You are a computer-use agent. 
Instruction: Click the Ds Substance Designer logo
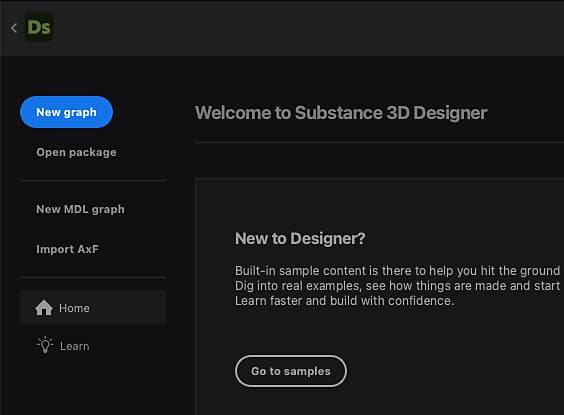coord(39,28)
